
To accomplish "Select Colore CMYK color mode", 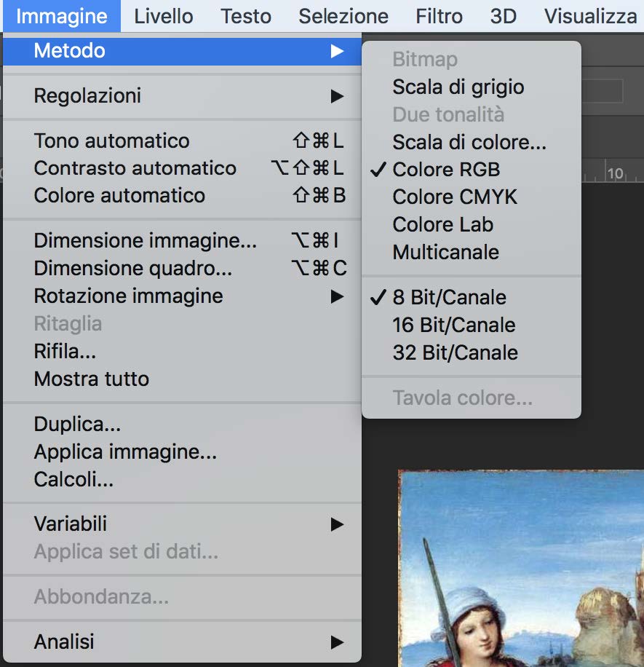I will click(x=472, y=197).
